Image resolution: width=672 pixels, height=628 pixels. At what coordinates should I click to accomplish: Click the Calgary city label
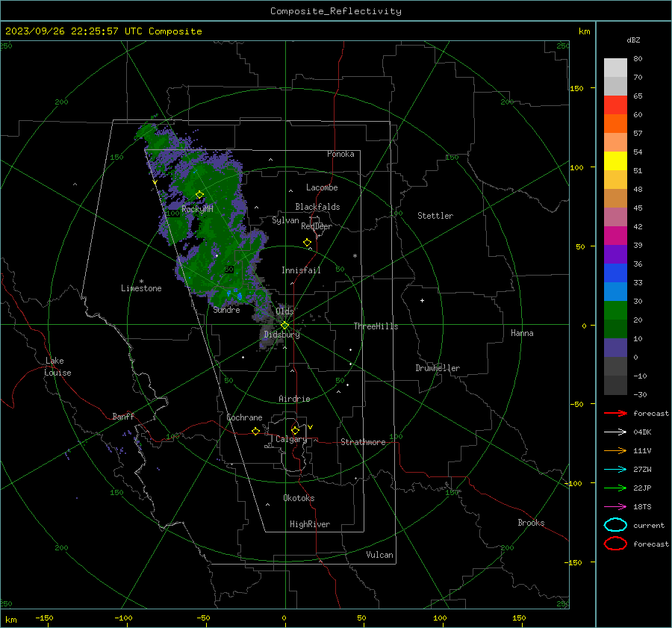[x=291, y=439]
